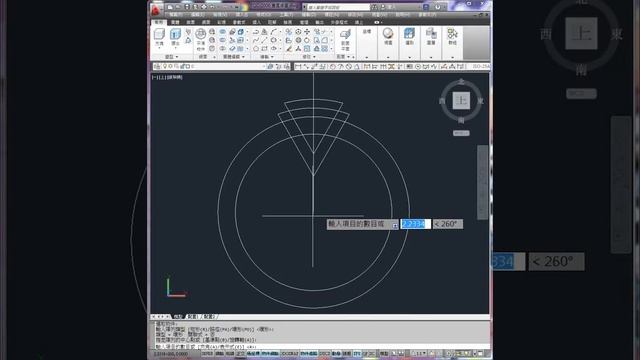Expand the Solid Editing (實體編輯) panel title
This screenshot has height=360, width=640.
pos(234,57)
